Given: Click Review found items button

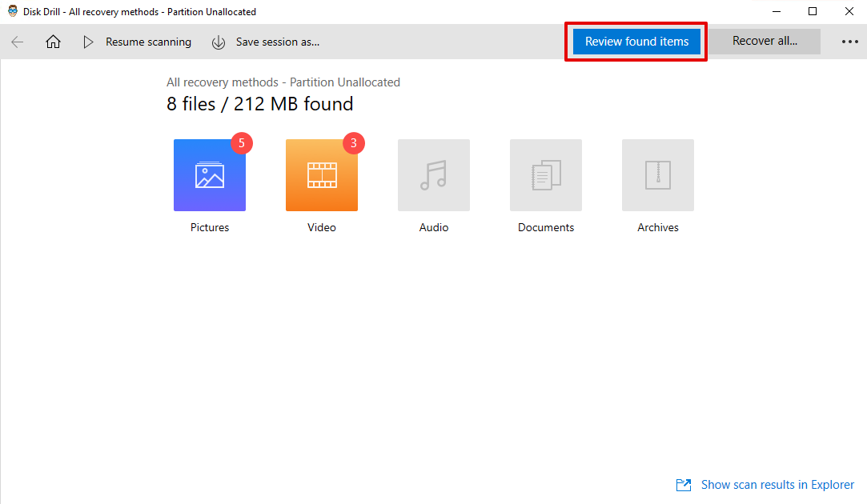Looking at the screenshot, I should tap(636, 42).
